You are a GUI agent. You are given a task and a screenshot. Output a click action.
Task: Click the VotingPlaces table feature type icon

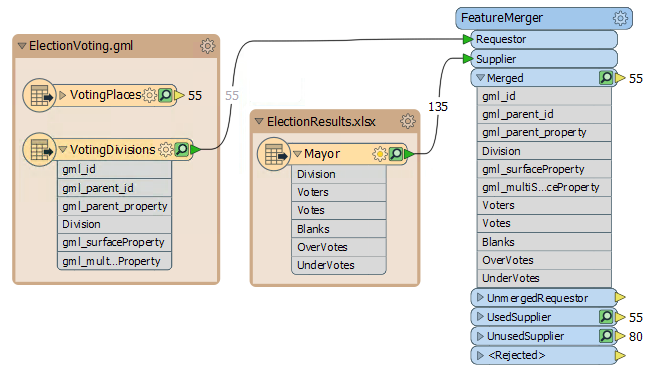tap(39, 95)
